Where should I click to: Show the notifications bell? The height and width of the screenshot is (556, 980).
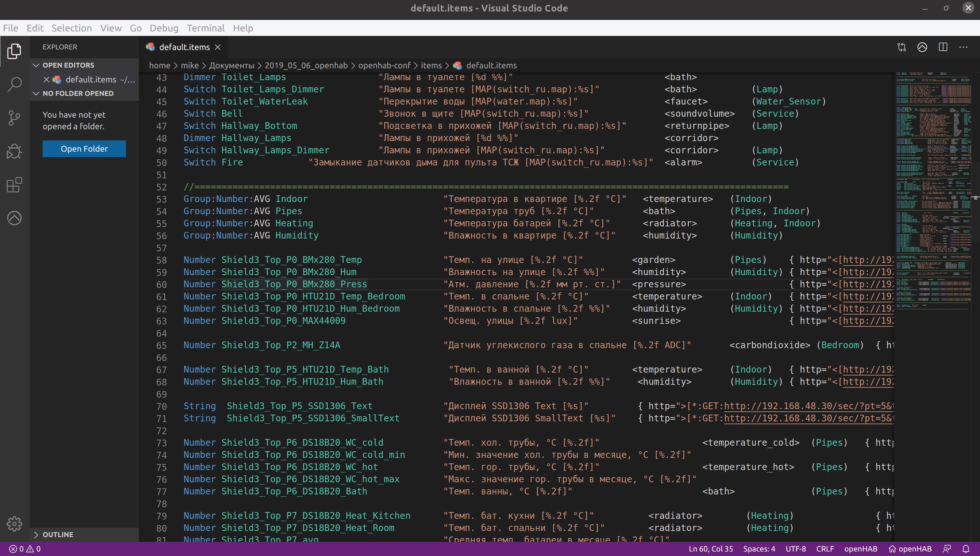click(966, 549)
